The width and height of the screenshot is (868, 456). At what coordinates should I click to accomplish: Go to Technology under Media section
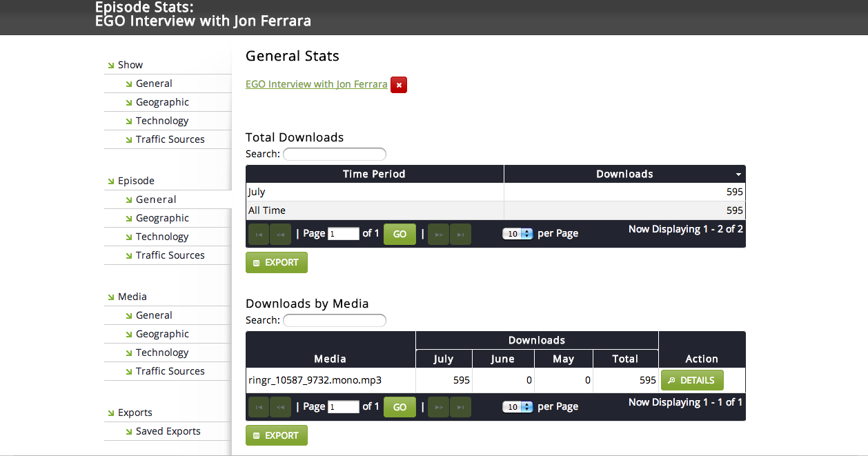pos(162,353)
